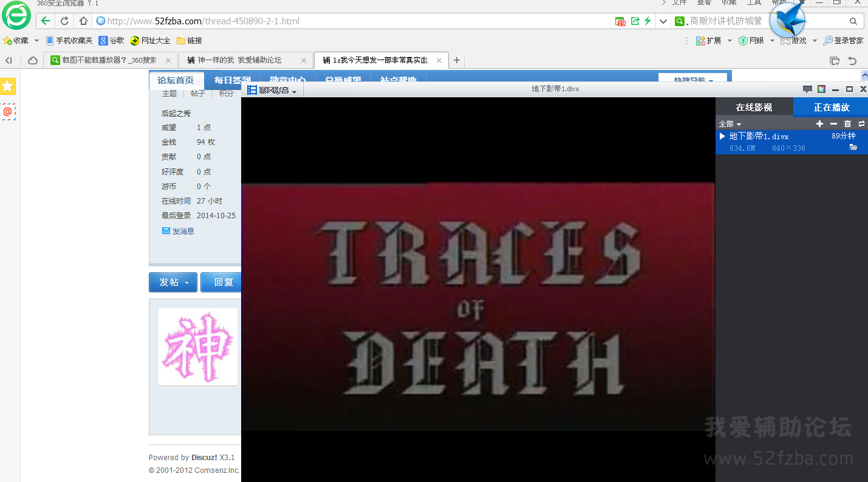Open file location folder icon for 地下影带1.divx
Screen dimensions: 868x482
coord(853,148)
